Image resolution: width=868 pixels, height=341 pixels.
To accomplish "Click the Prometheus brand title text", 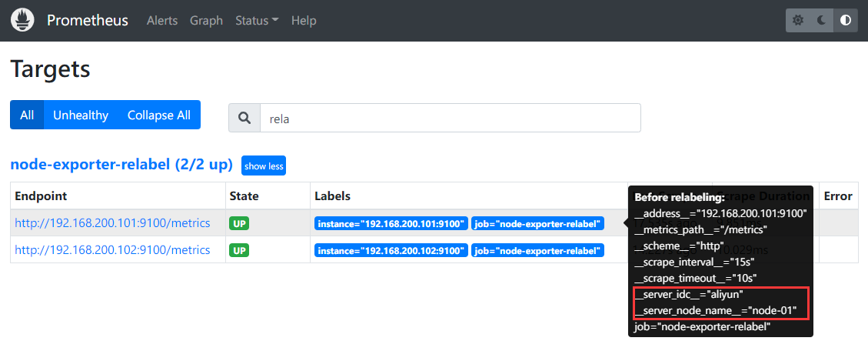I will pos(88,21).
